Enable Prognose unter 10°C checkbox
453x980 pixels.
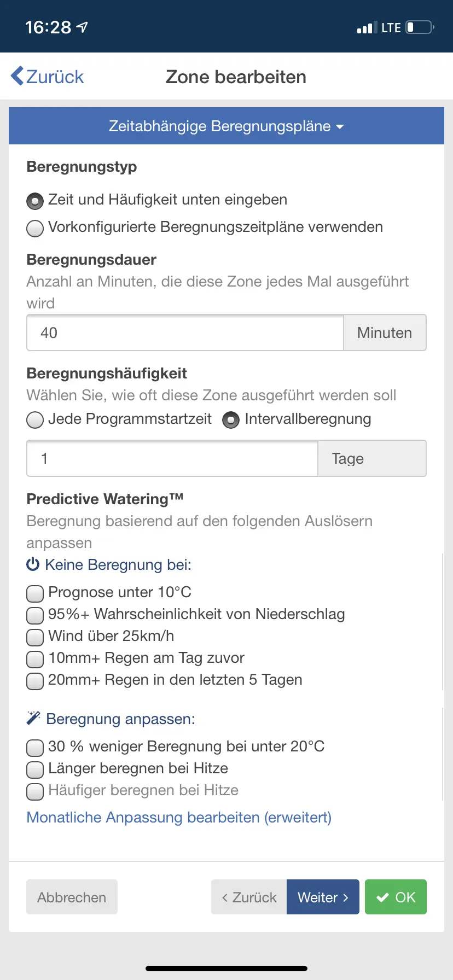click(x=35, y=593)
